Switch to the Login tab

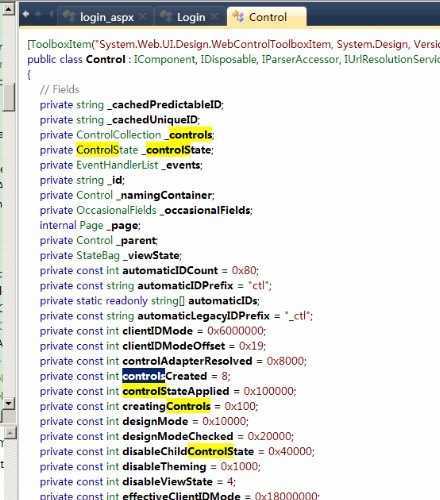click(191, 17)
